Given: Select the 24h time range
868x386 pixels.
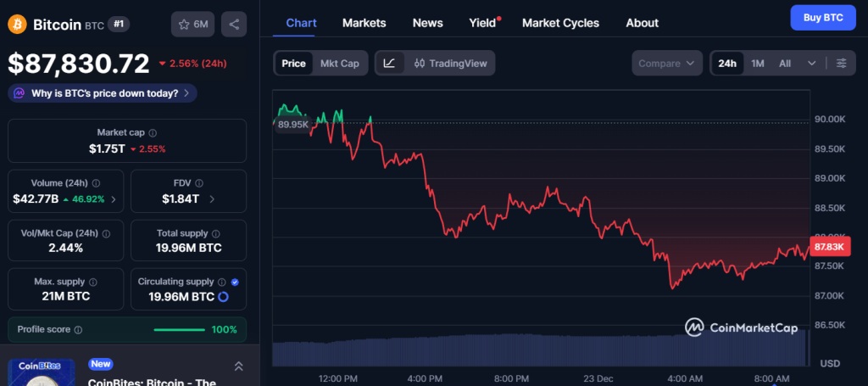Looking at the screenshot, I should click(x=726, y=63).
